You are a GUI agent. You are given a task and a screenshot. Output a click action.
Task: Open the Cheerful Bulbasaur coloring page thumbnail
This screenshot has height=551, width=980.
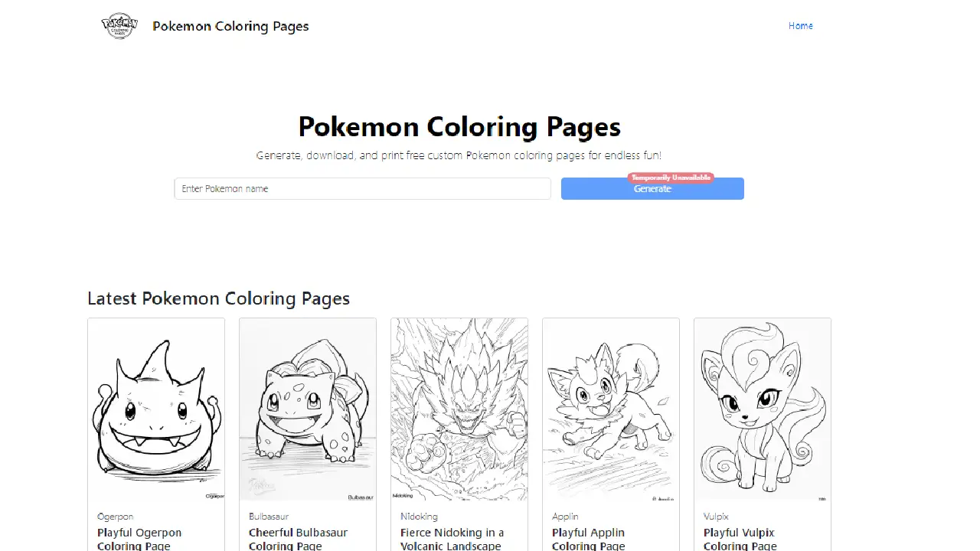(x=307, y=409)
